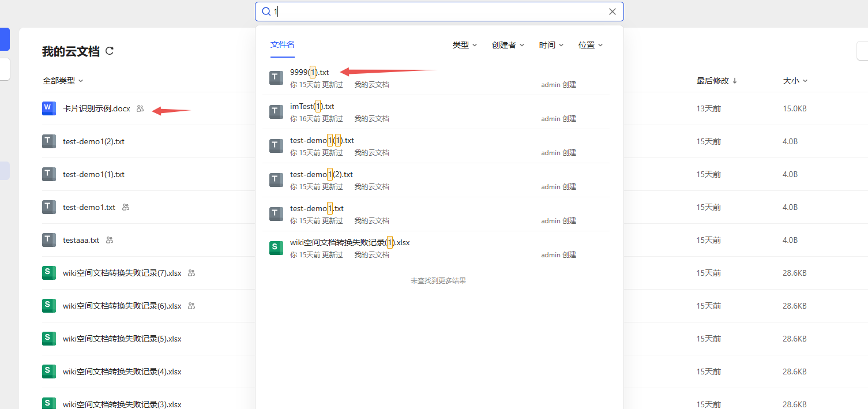Click text file icon of imTest(1).txt result
The width and height of the screenshot is (868, 409).
pyautogui.click(x=276, y=112)
